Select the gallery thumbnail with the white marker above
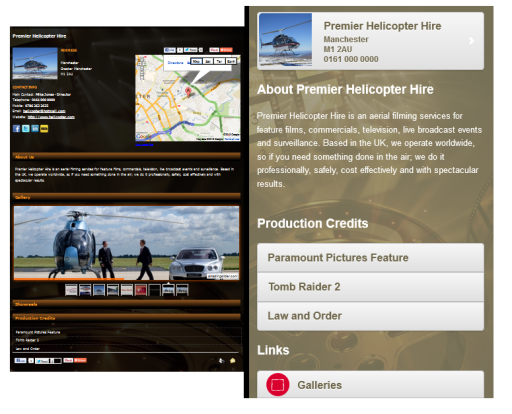 (x=168, y=290)
